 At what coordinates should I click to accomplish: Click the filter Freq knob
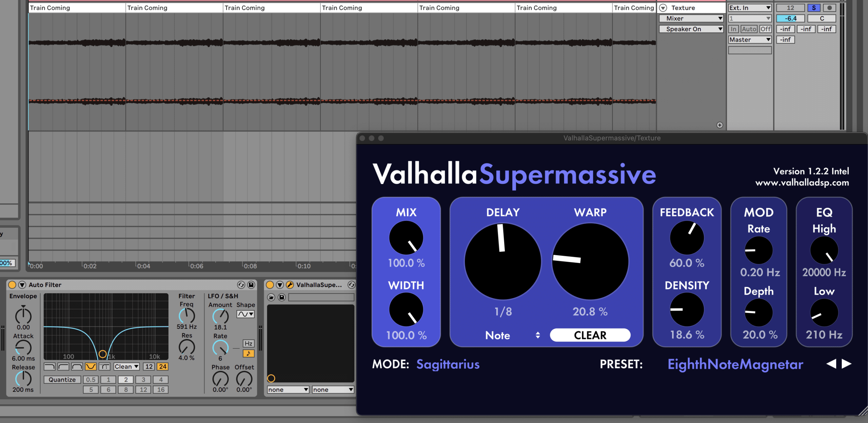pyautogui.click(x=187, y=316)
